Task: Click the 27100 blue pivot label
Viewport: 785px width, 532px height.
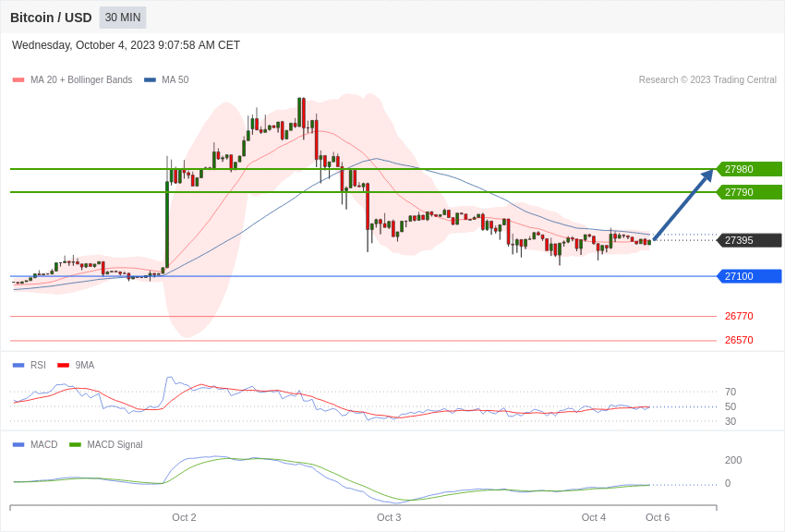Action: click(750, 276)
